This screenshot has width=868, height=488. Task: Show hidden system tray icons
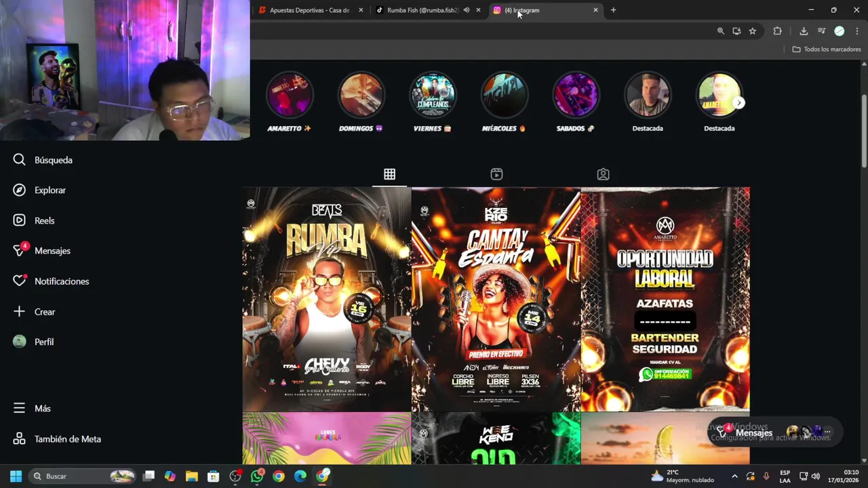734,476
